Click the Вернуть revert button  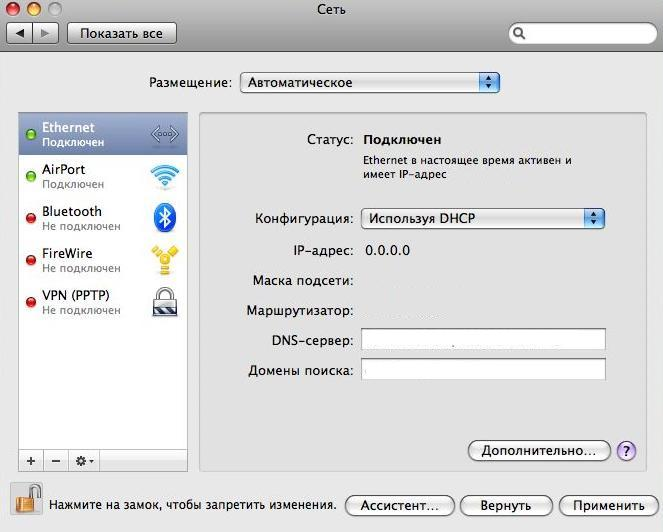(506, 506)
